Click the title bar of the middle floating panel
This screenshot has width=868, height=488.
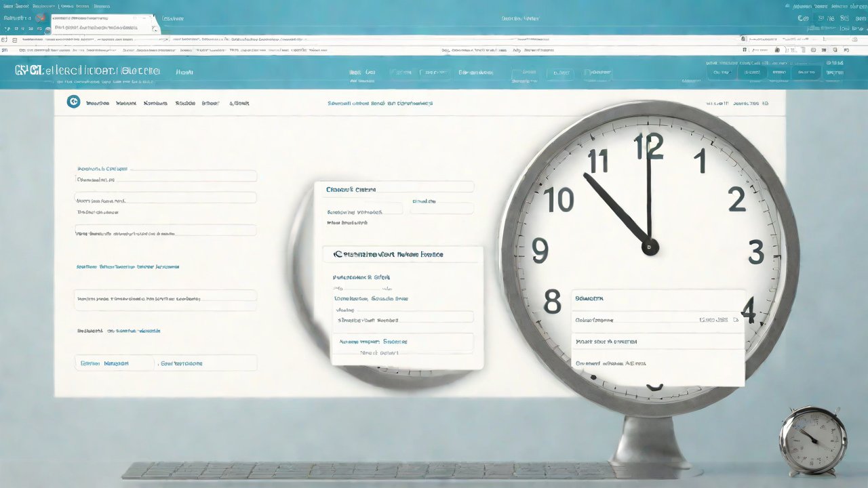[x=403, y=255]
